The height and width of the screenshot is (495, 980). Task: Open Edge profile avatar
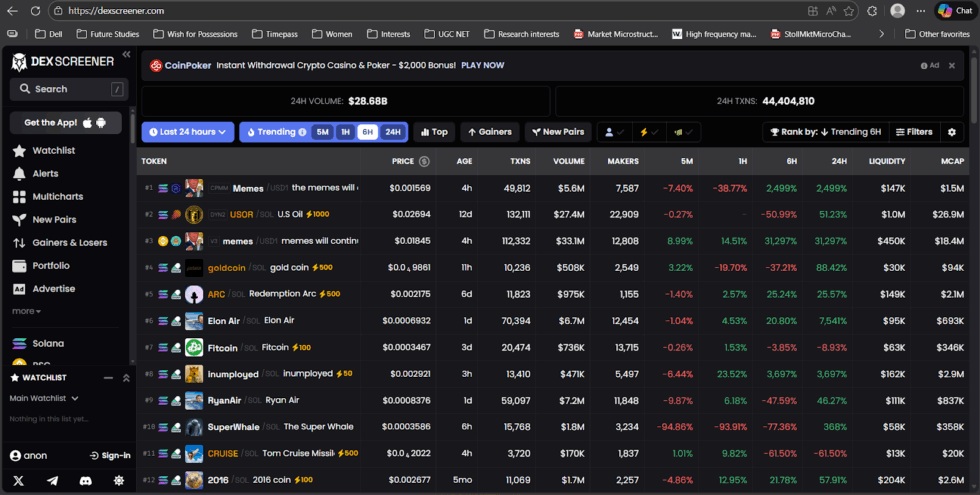[898, 11]
